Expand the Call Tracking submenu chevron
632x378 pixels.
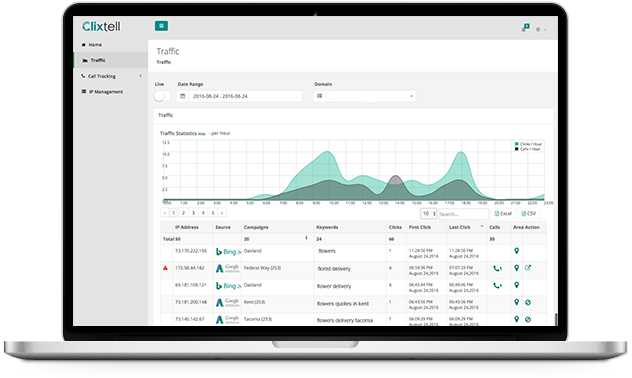(141, 75)
